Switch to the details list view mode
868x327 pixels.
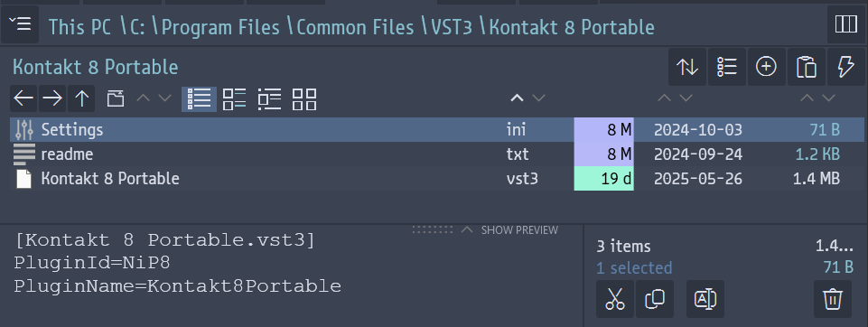click(x=200, y=99)
